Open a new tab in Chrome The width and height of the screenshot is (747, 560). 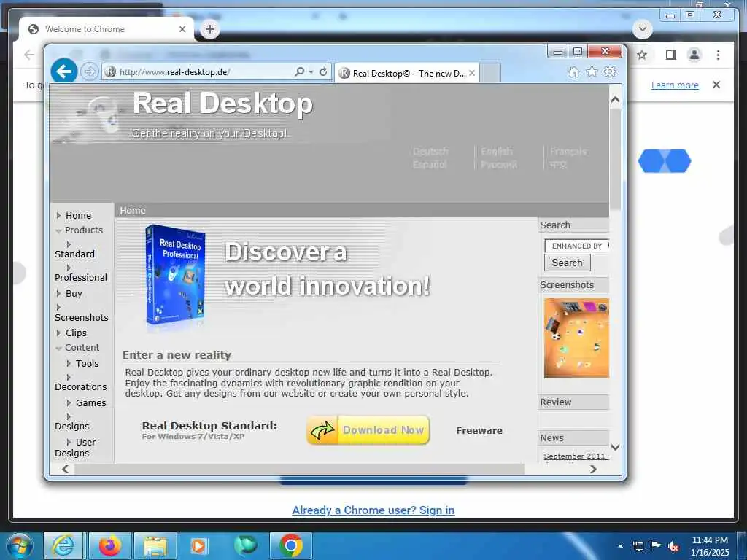click(x=209, y=29)
